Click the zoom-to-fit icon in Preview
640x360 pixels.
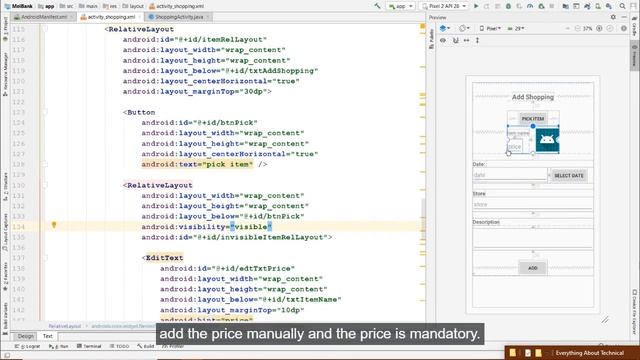[610, 29]
